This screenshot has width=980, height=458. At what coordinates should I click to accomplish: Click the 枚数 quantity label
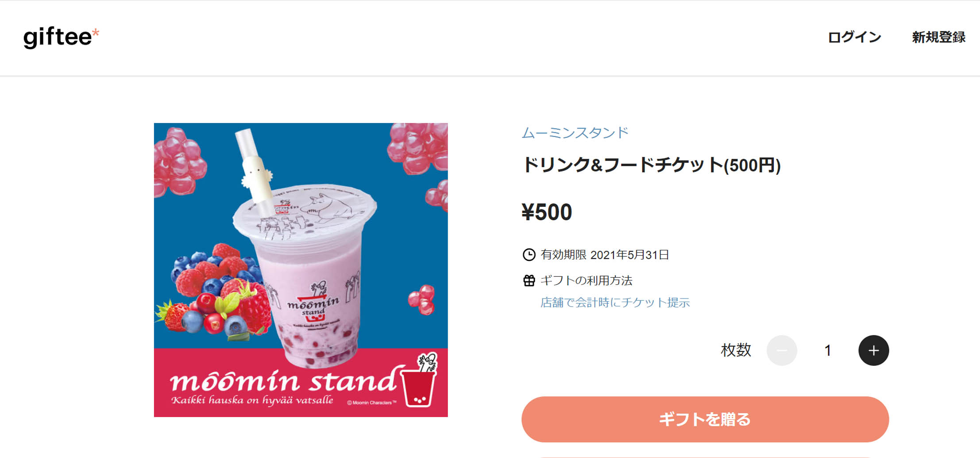736,350
